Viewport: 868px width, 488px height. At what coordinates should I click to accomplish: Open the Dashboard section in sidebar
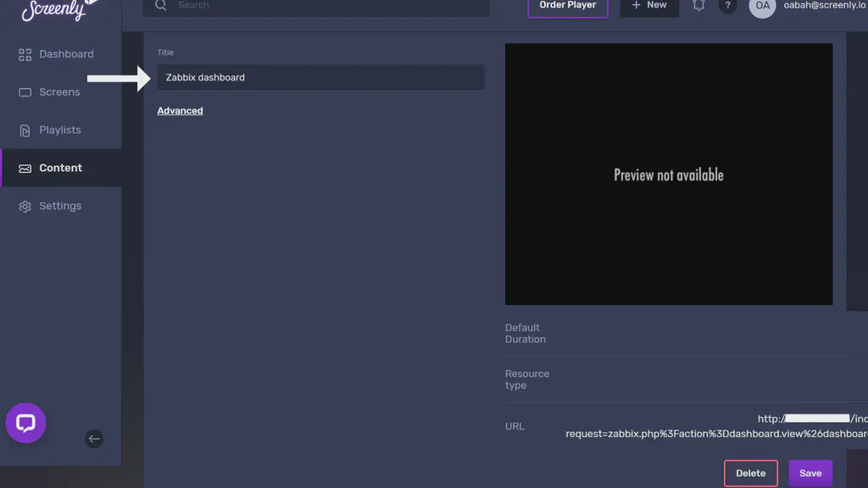[65, 53]
